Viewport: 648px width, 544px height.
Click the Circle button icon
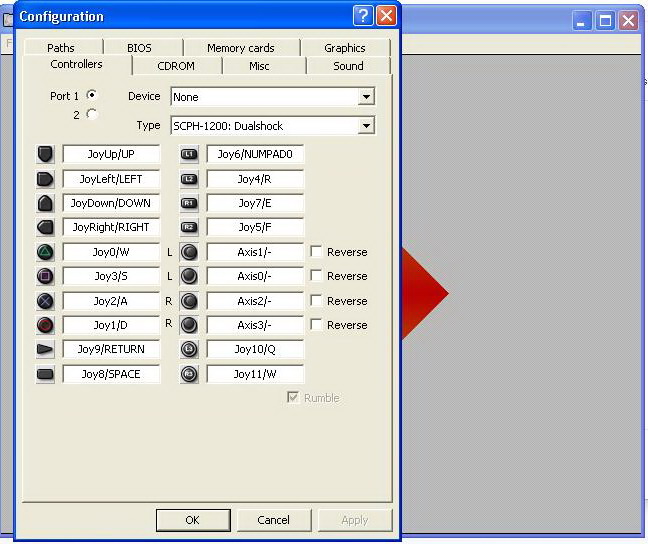(45, 325)
